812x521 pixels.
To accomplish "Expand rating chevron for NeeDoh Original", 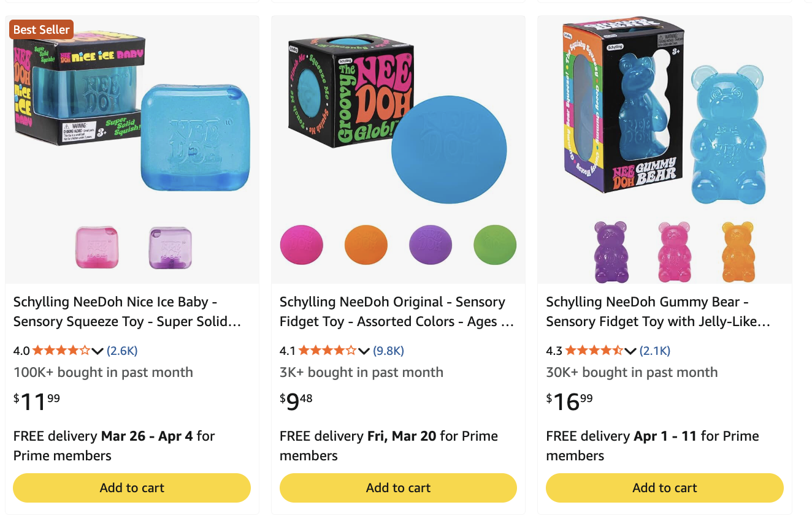I will 364,351.
